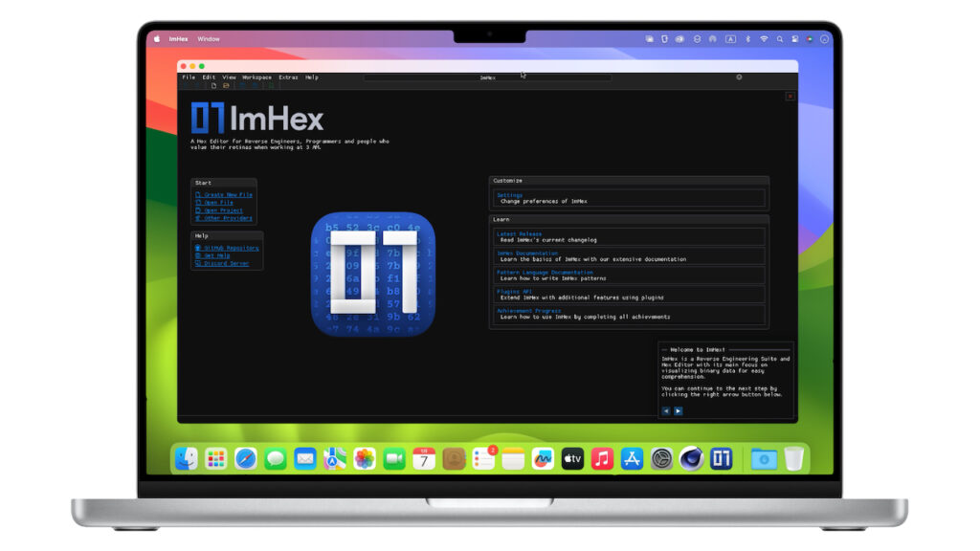
Task: Click the Apple menu icon
Action: [159, 39]
